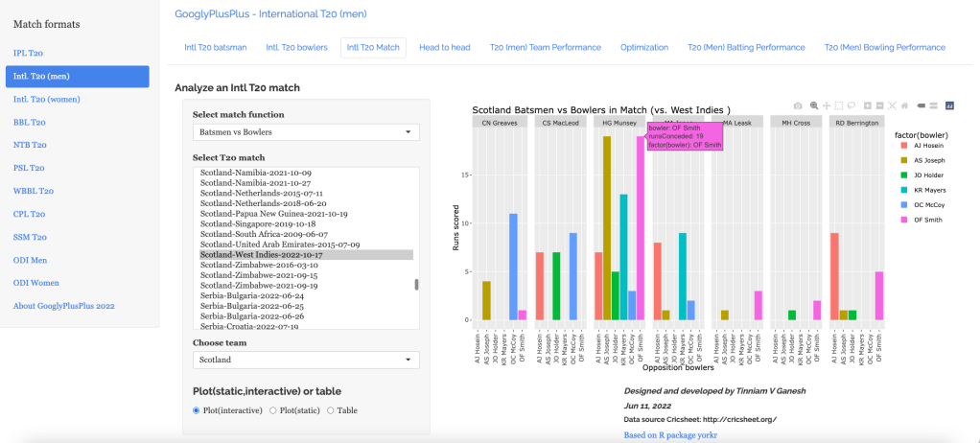The height and width of the screenshot is (443, 980).
Task: Expand the Choose team Scotland dropdown
Action: pos(306,361)
